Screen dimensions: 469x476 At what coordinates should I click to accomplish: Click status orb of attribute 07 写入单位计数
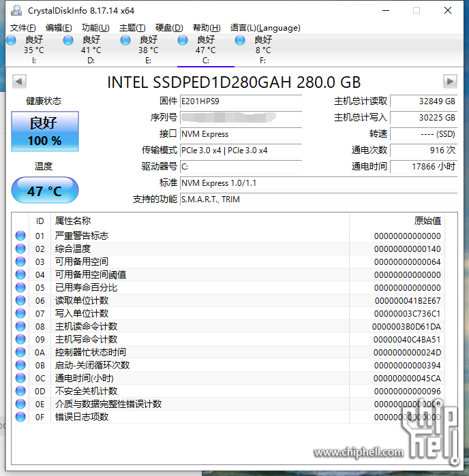click(x=20, y=313)
